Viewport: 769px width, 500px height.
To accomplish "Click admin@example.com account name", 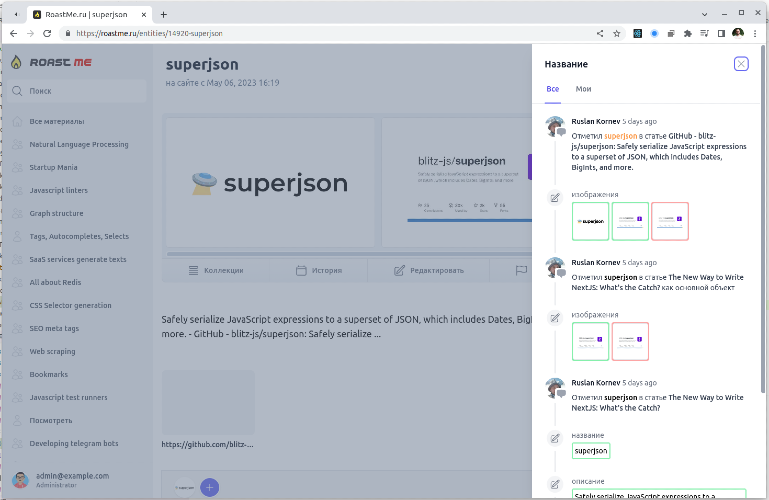I will coord(73,476).
